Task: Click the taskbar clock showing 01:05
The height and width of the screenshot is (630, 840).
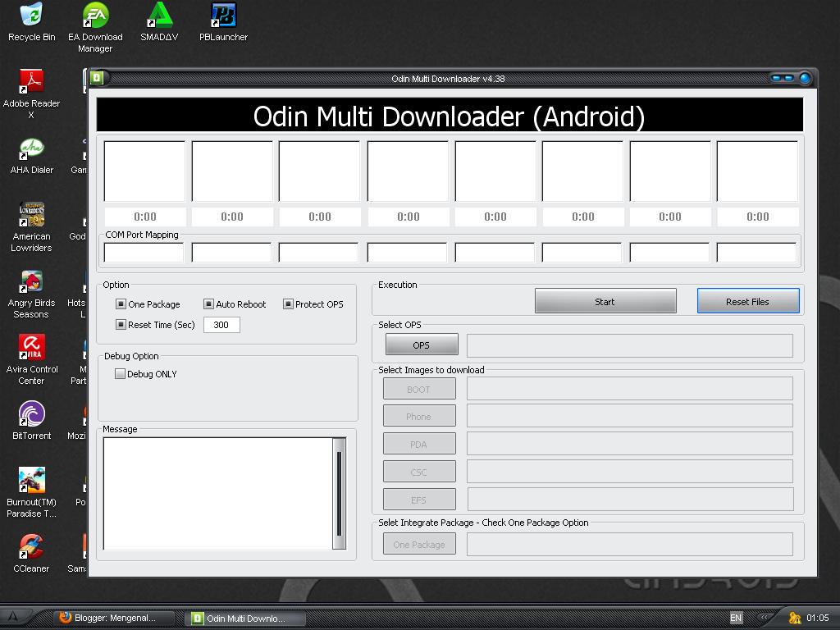Action: [x=818, y=618]
